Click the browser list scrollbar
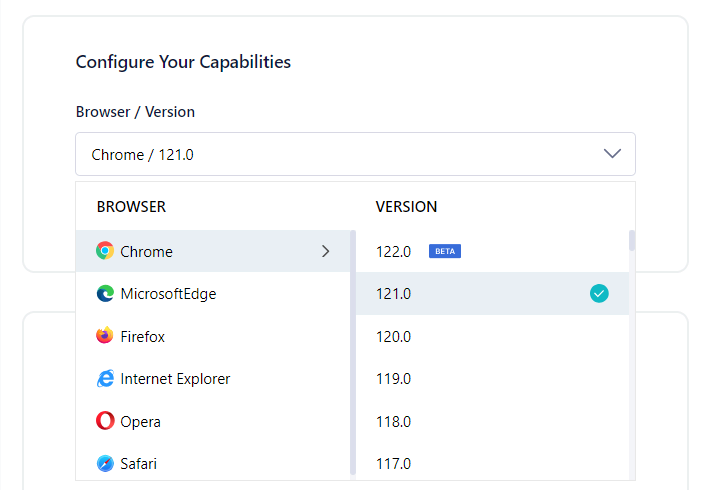The height and width of the screenshot is (490, 721). click(x=353, y=353)
